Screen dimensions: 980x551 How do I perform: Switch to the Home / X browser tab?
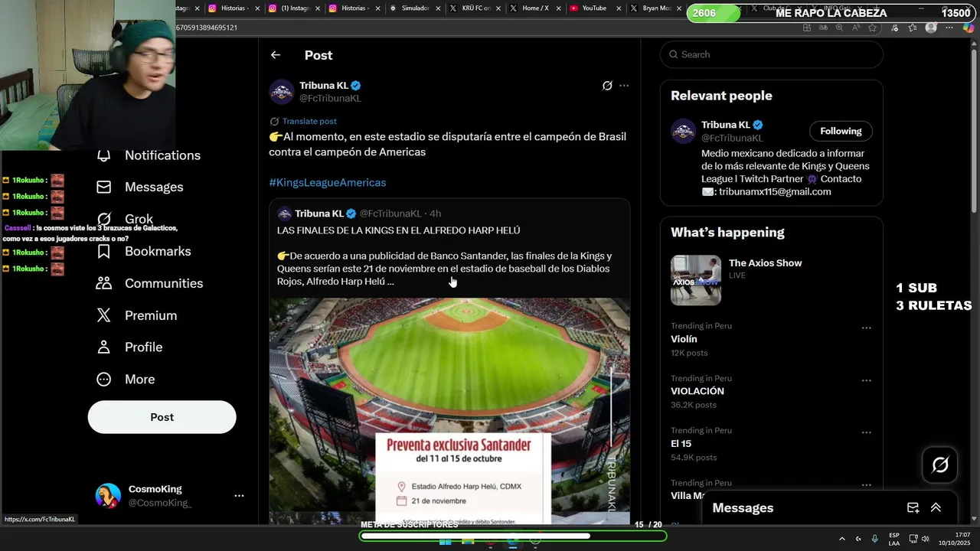point(534,8)
